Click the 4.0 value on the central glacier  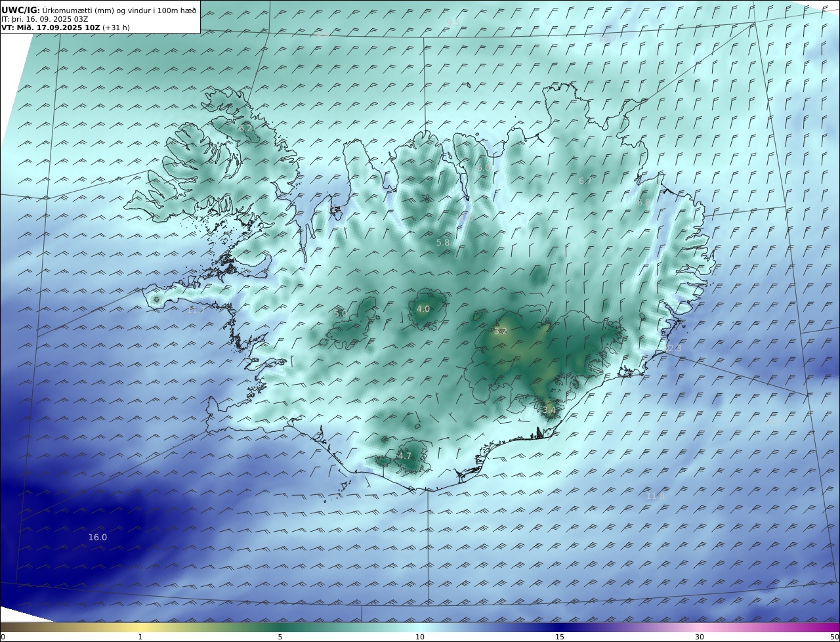(x=423, y=309)
